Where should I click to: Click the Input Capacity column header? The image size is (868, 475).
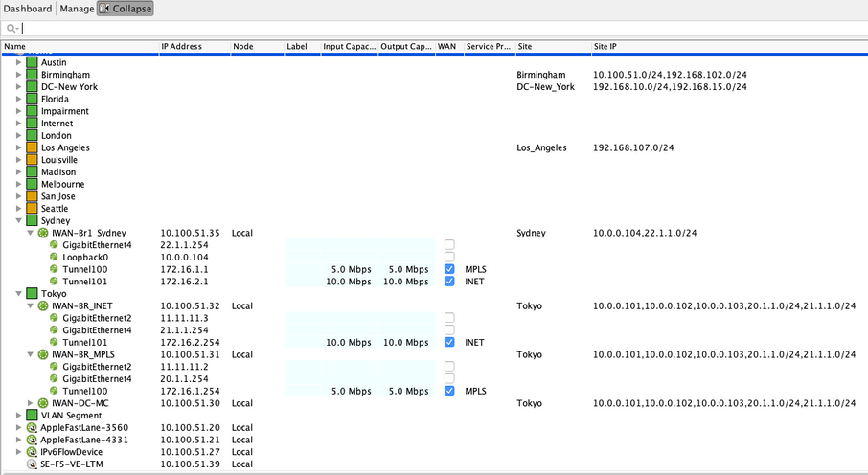click(x=350, y=47)
